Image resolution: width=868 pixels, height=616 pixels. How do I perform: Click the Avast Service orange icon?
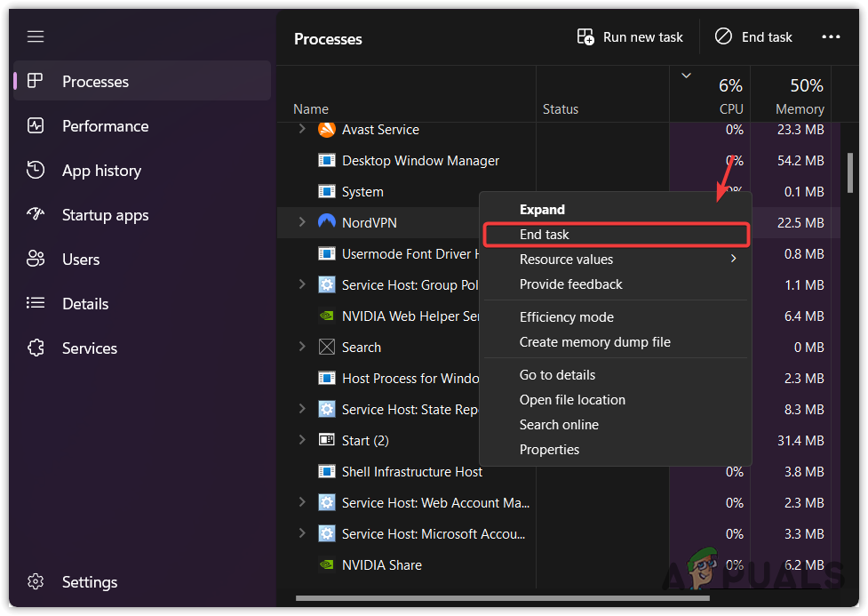327,130
